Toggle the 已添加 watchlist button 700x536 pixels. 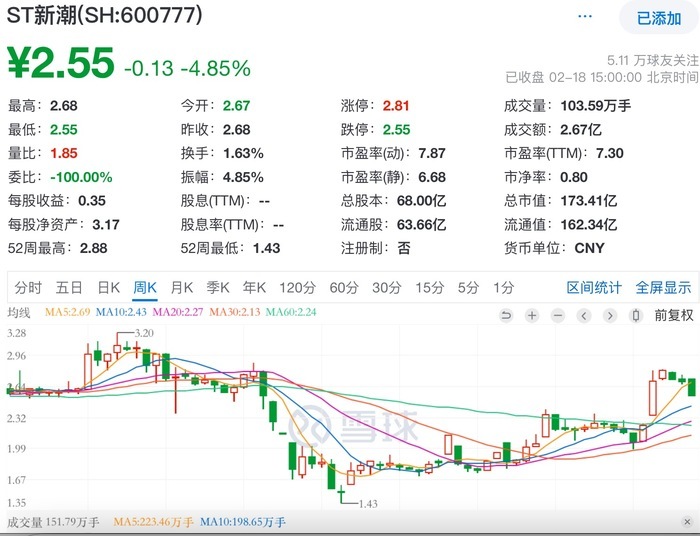point(659,18)
